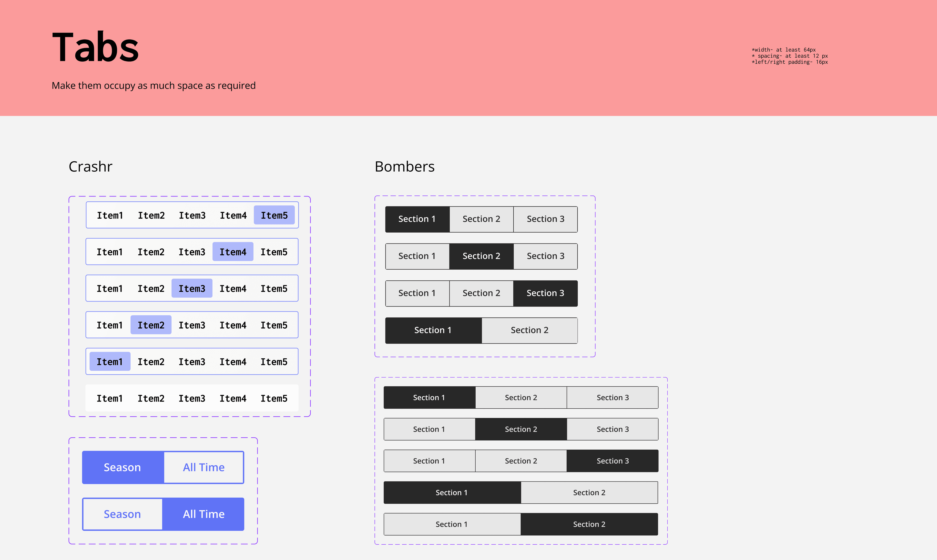Screen dimensions: 937x560
Task: Select Item3 in the borderless tab row
Action: tap(192, 398)
